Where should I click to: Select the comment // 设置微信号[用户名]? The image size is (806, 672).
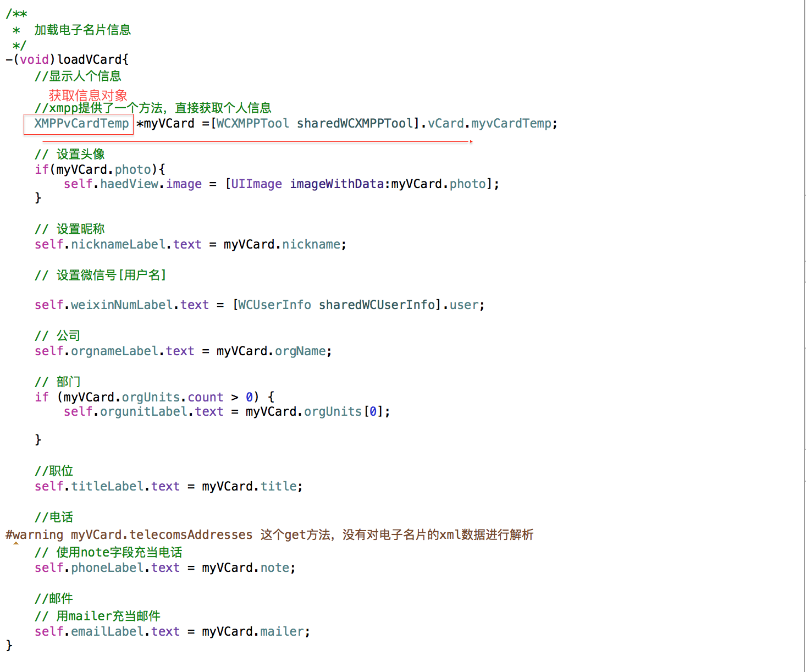pos(101,275)
